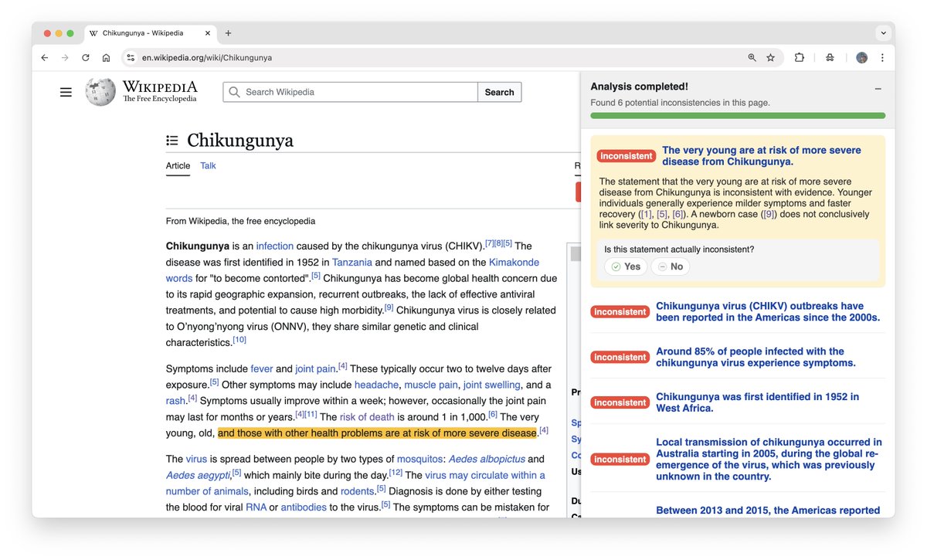Go back using browser back arrow
Screen dimensions: 927x560
[45, 58]
